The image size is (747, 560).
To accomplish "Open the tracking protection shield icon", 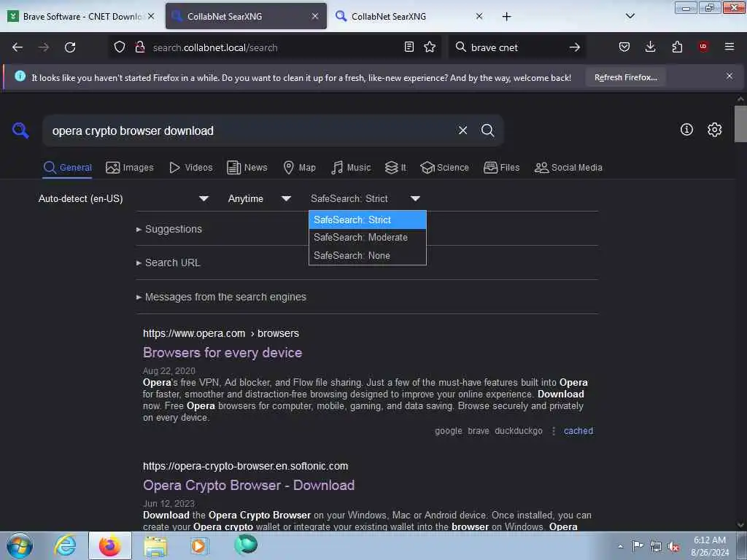I will click(x=120, y=47).
